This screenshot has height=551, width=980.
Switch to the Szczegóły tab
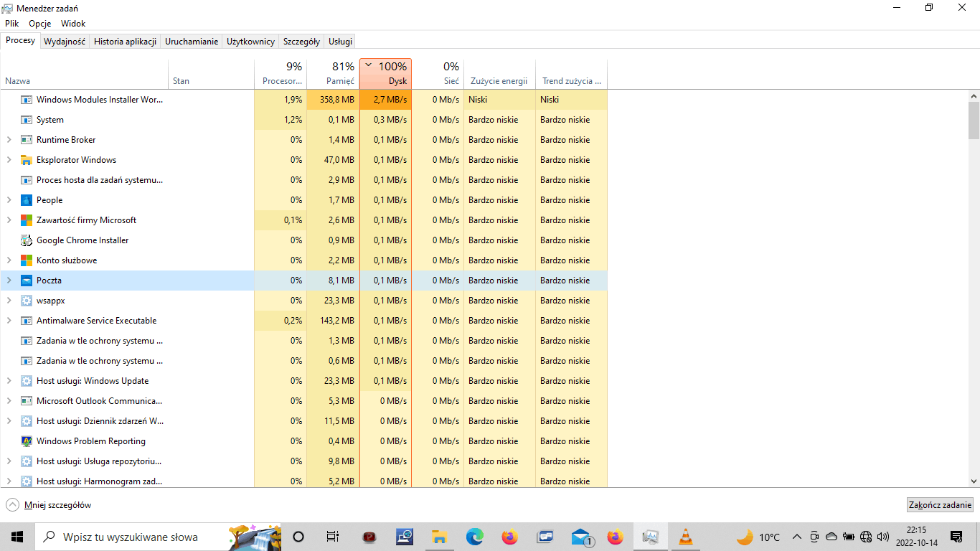click(301, 42)
